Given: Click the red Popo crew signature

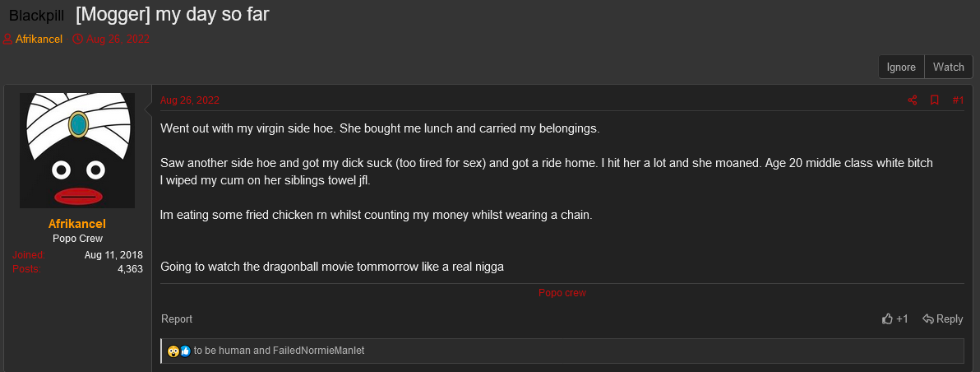Looking at the screenshot, I should click(x=562, y=293).
